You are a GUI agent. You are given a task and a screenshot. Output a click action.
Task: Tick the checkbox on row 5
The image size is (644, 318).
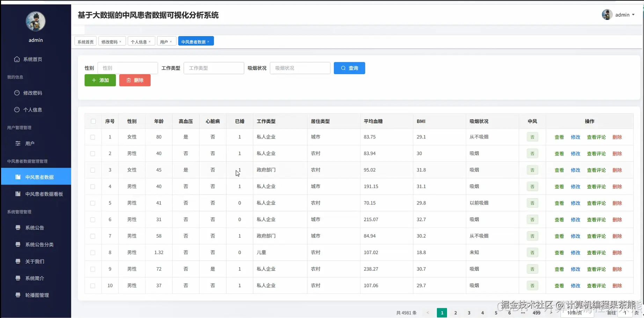click(93, 203)
